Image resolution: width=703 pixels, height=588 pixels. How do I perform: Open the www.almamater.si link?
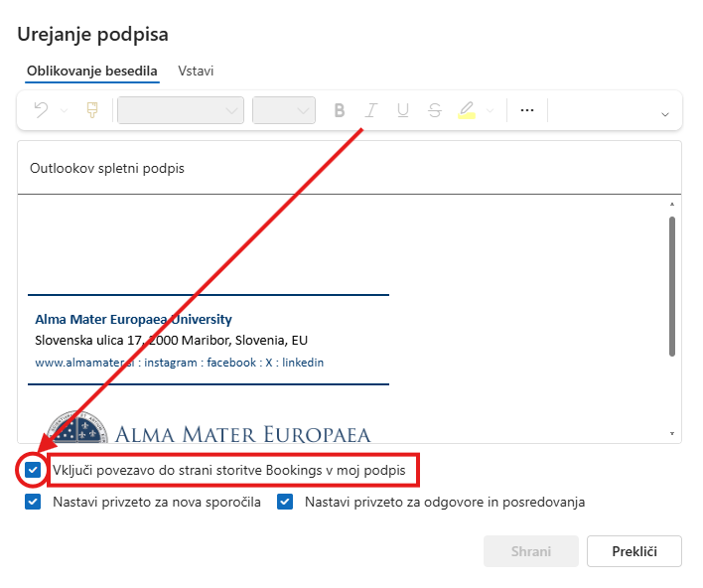click(84, 363)
